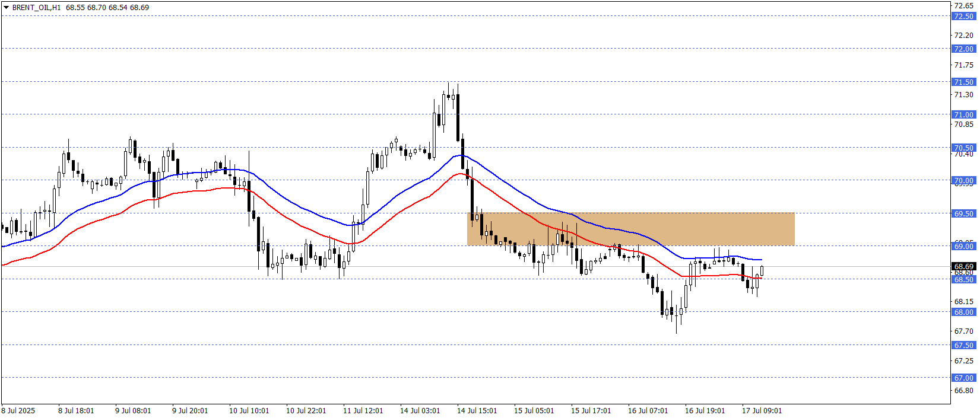Click the 71.30 price scale value
980x418 pixels.
click(963, 95)
